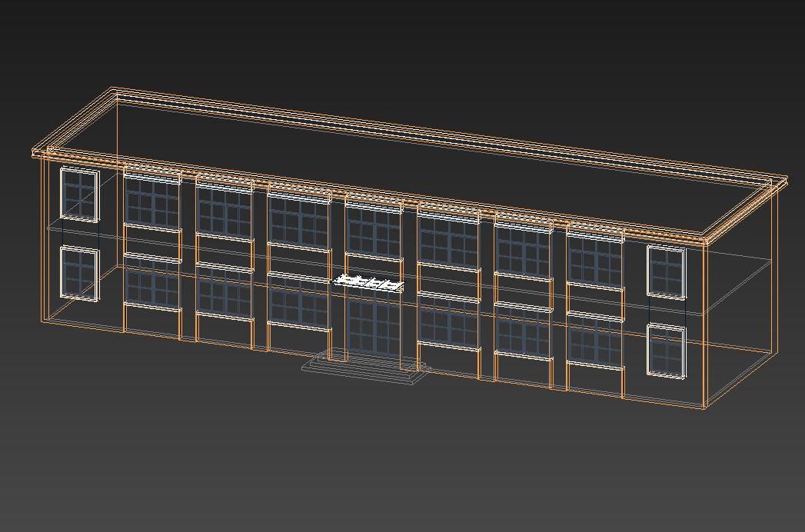Select the lower window on the far-right end
The height and width of the screenshot is (532, 805).
tap(666, 351)
